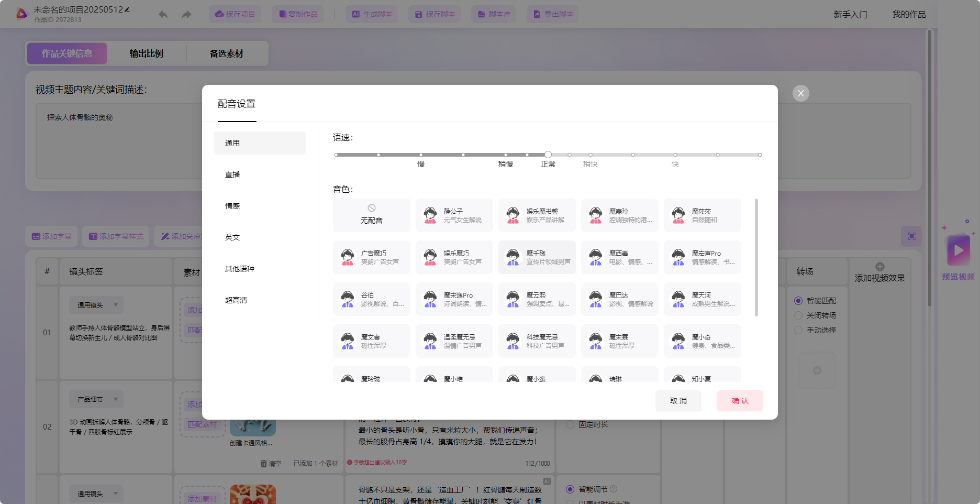980x504 pixels.
Task: Choose the 魔千殇 male voice
Action: click(x=537, y=257)
